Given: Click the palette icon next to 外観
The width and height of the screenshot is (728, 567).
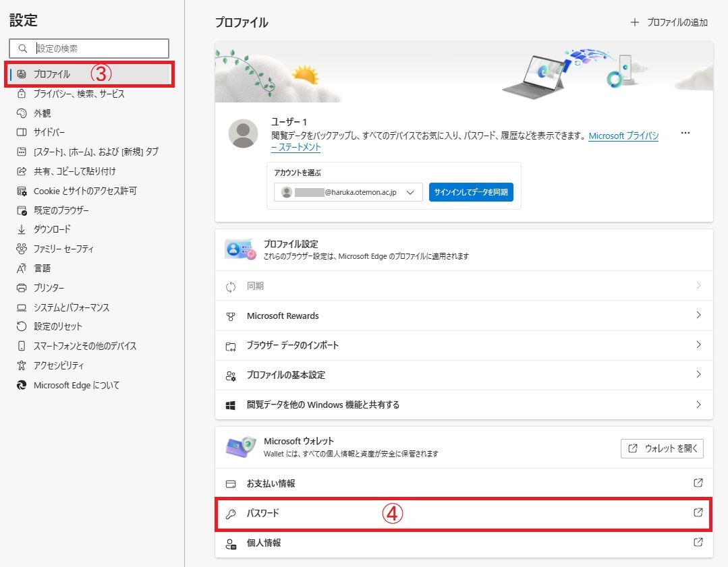Looking at the screenshot, I should (22, 113).
